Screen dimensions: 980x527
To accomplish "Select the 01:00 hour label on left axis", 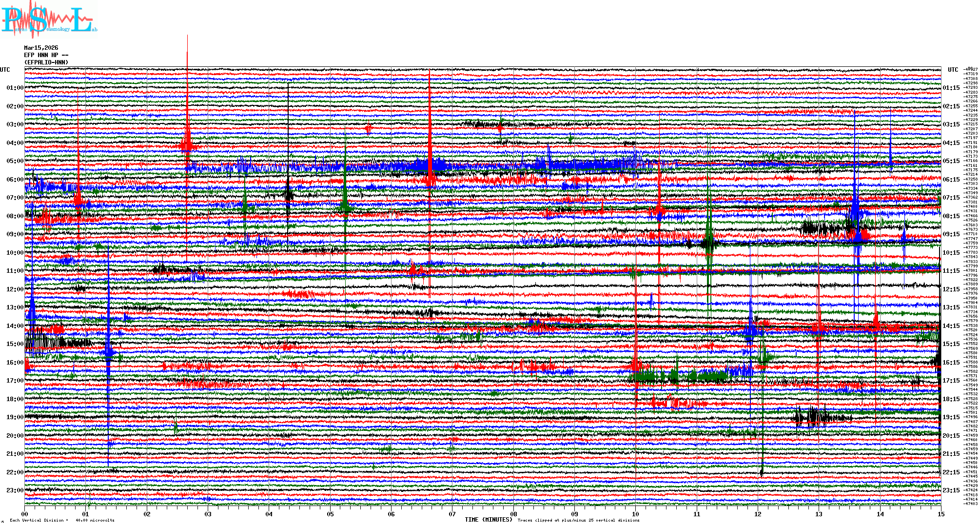I will 15,88.
